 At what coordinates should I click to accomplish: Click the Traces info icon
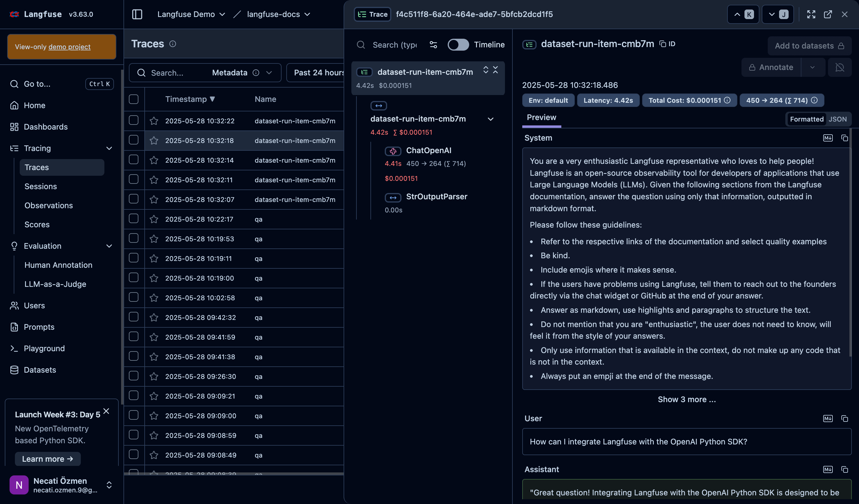[x=173, y=44]
